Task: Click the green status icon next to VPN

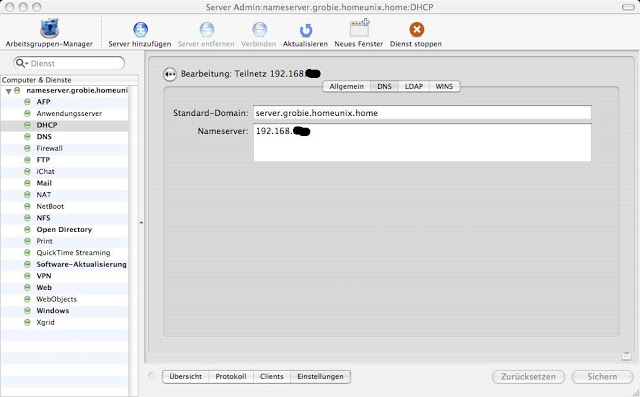Action: [x=27, y=276]
